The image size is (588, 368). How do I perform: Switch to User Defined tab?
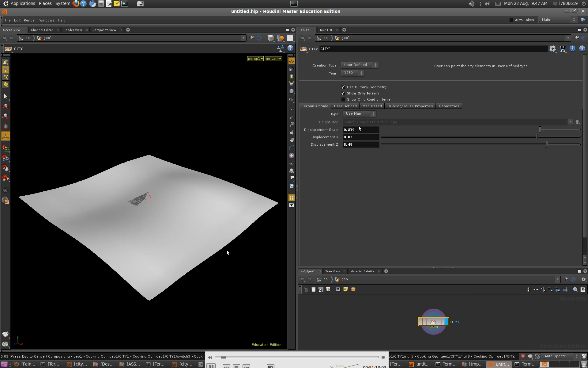point(345,106)
